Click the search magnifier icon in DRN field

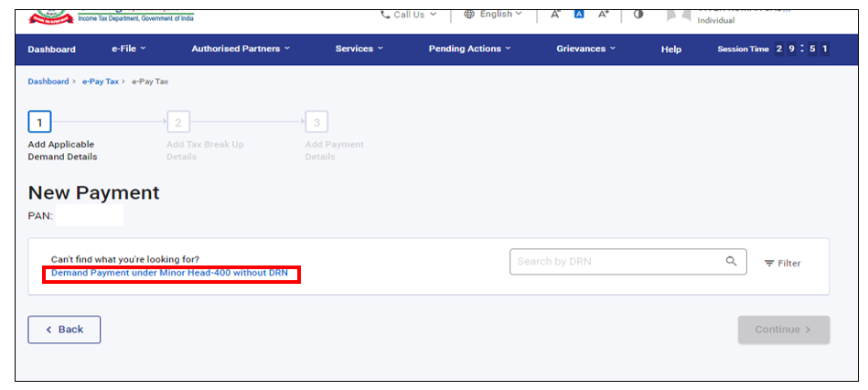(x=731, y=262)
